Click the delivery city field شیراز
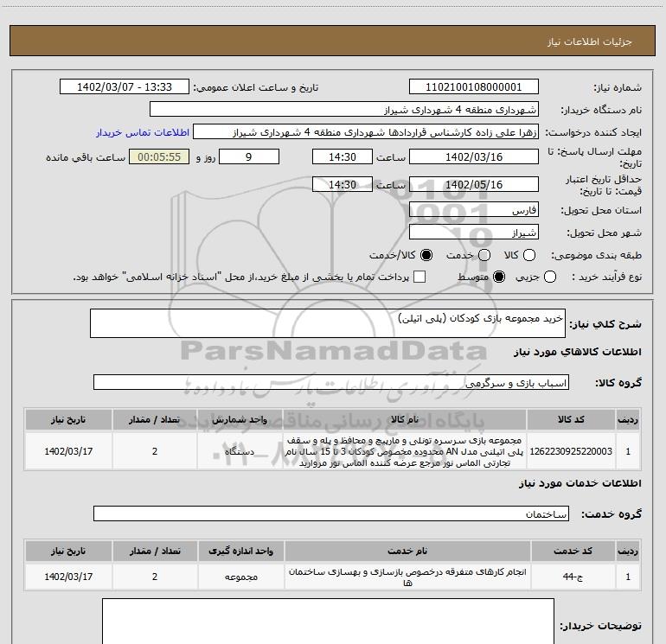The width and height of the screenshot is (666, 644). [473, 233]
